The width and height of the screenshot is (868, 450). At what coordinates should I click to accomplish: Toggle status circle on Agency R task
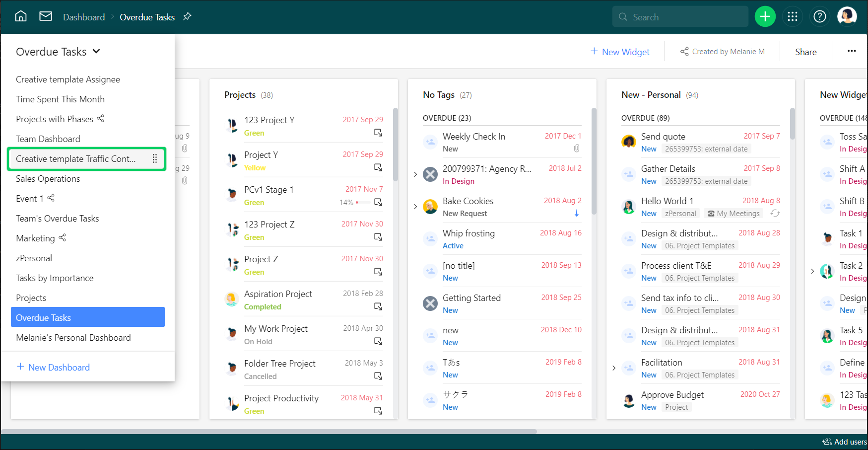pos(430,174)
